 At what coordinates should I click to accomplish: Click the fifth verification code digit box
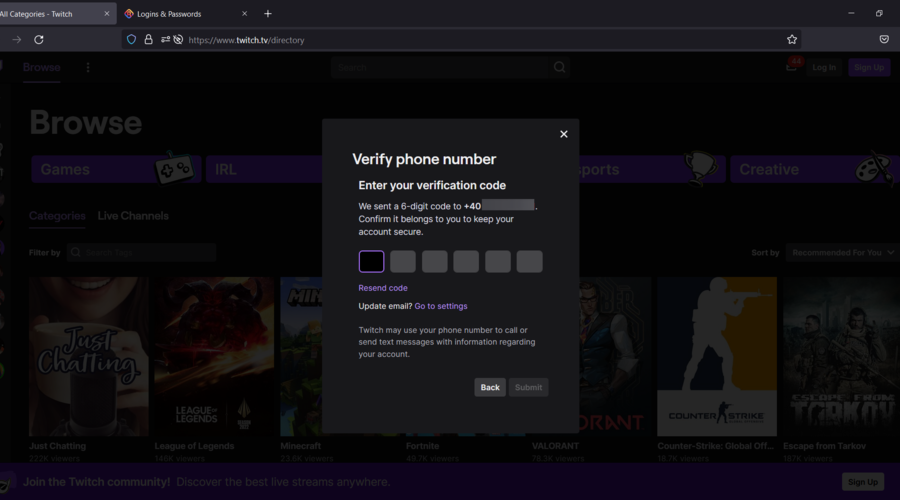[x=498, y=261]
